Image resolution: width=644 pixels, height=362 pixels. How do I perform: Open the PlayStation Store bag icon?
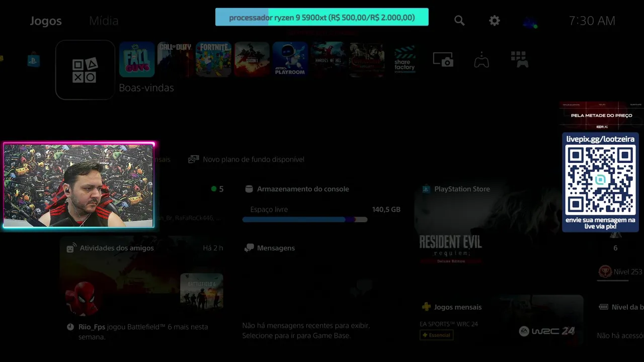tap(34, 60)
